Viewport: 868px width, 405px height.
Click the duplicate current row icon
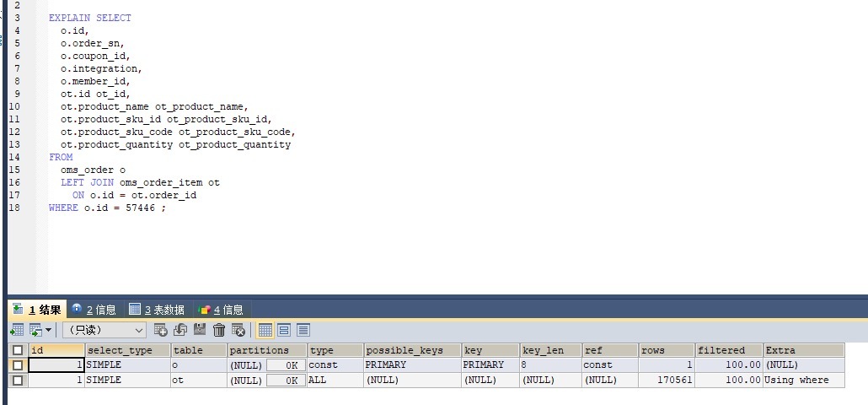[180, 330]
